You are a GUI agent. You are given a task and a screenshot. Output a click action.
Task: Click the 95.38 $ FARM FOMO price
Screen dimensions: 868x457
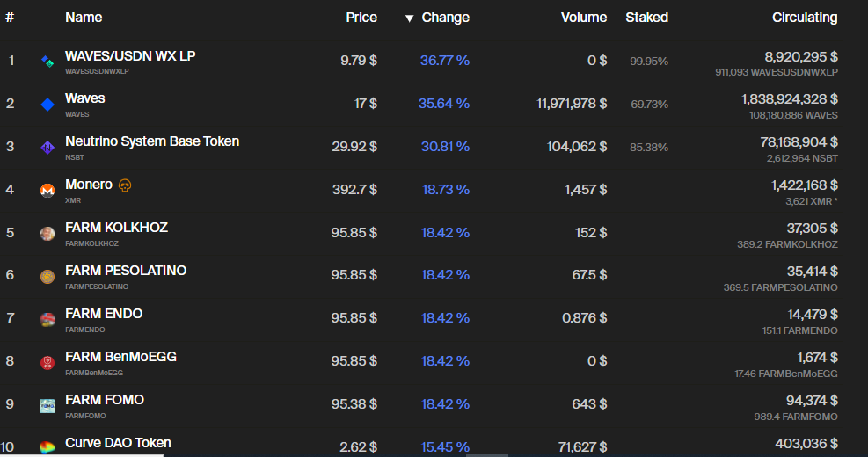pyautogui.click(x=354, y=404)
